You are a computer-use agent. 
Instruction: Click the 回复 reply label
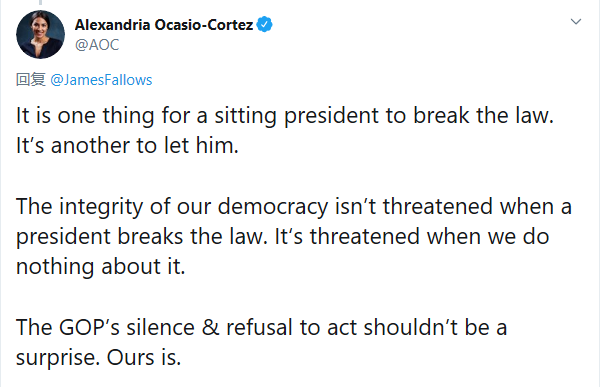tap(30, 80)
